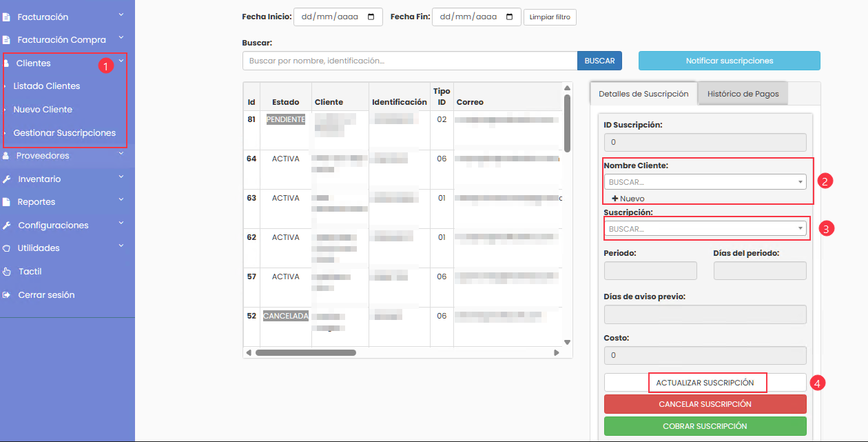
Task: Click the Días del periodo field
Action: point(760,270)
